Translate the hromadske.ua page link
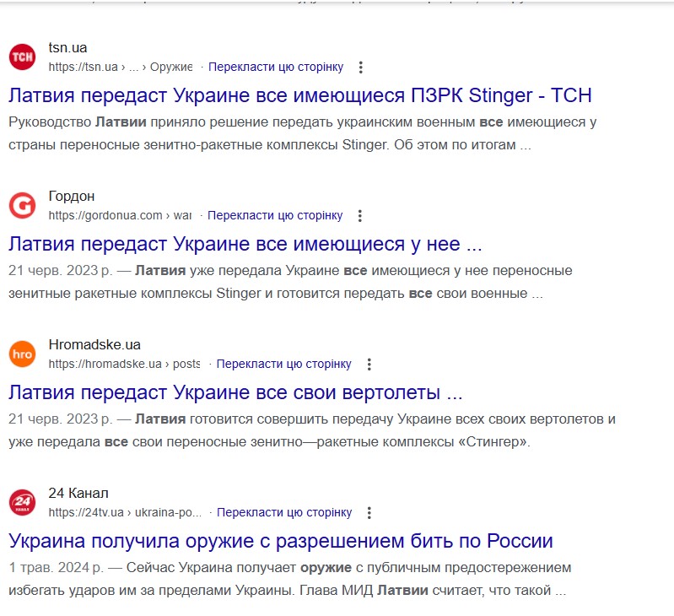This screenshot has width=674, height=616. coord(283,364)
